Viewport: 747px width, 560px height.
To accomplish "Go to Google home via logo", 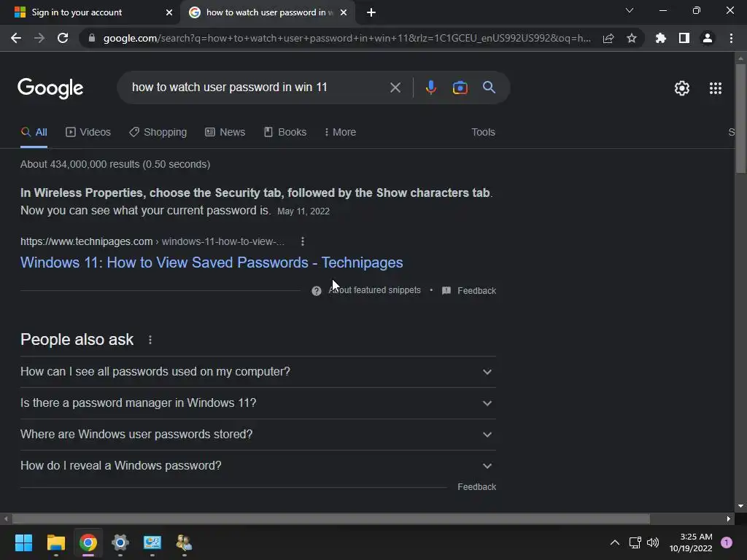I will click(50, 88).
